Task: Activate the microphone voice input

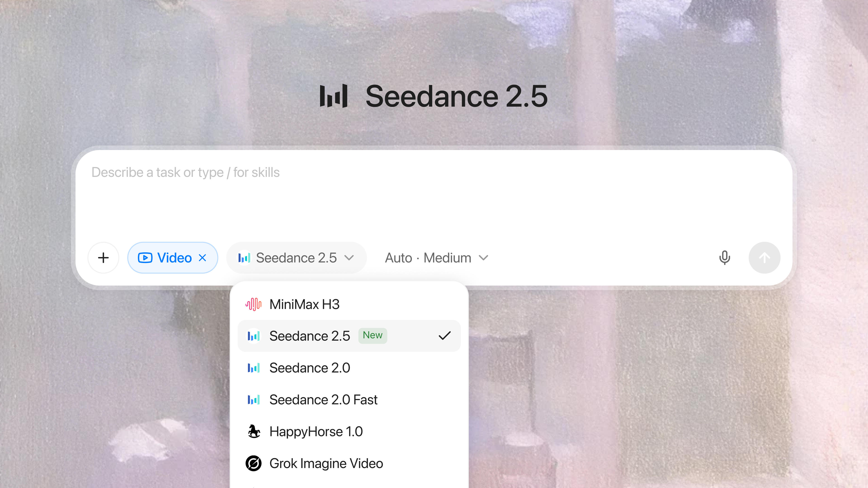Action: point(724,258)
